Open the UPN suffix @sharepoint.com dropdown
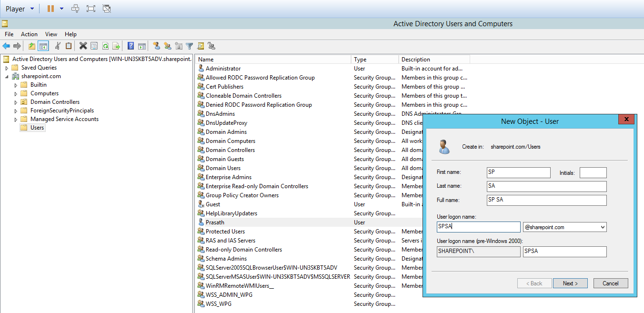 [x=603, y=227]
